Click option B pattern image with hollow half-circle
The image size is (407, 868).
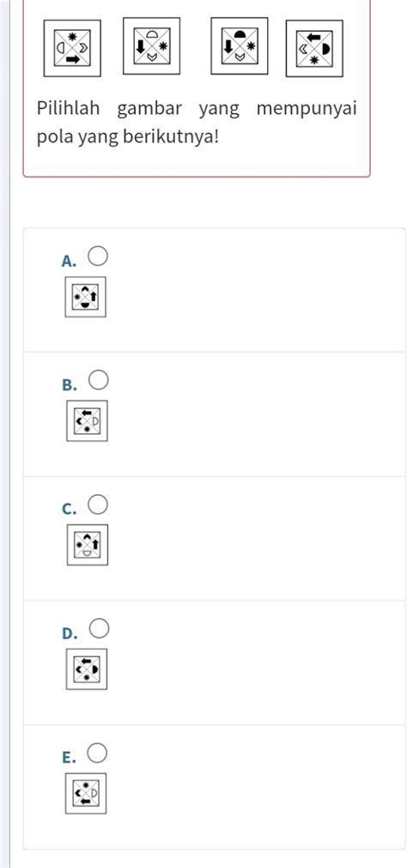87,421
